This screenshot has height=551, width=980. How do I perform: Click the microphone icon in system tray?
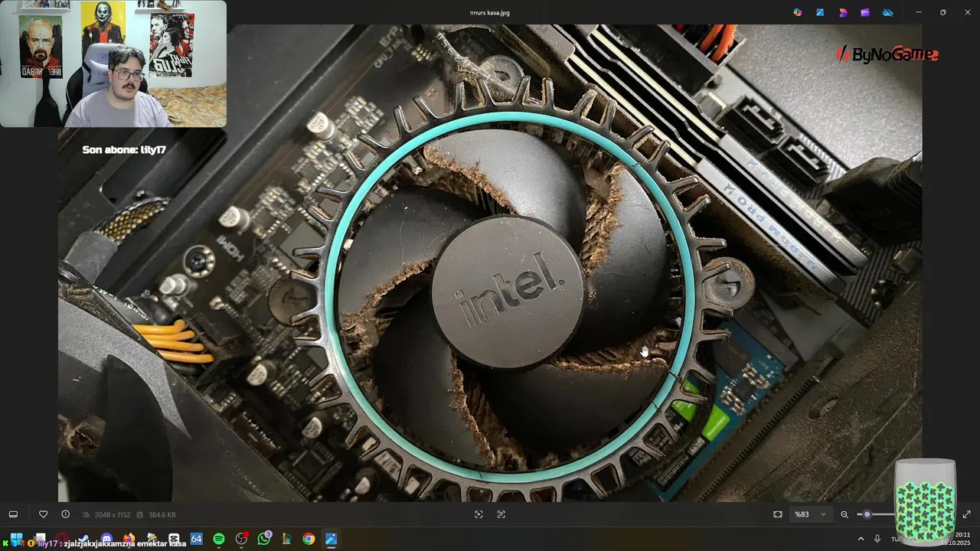coord(877,539)
